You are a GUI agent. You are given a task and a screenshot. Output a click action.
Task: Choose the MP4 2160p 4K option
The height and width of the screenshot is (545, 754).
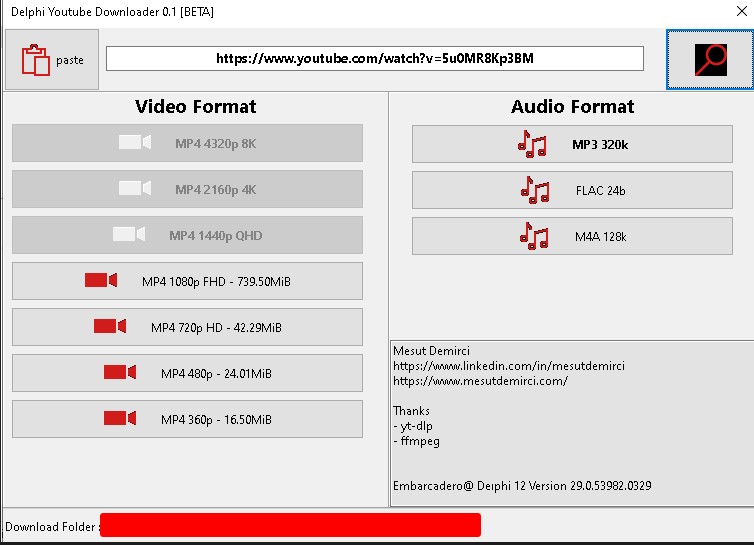187,189
